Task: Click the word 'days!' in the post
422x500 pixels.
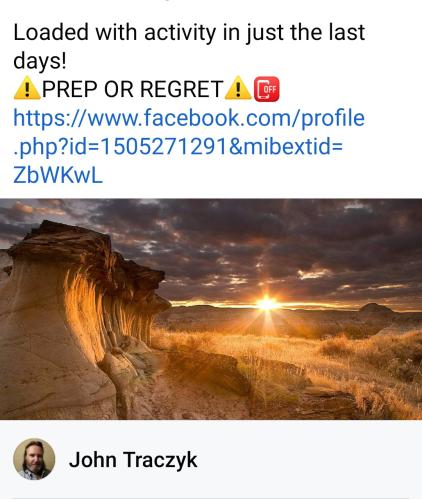Action: [40, 61]
